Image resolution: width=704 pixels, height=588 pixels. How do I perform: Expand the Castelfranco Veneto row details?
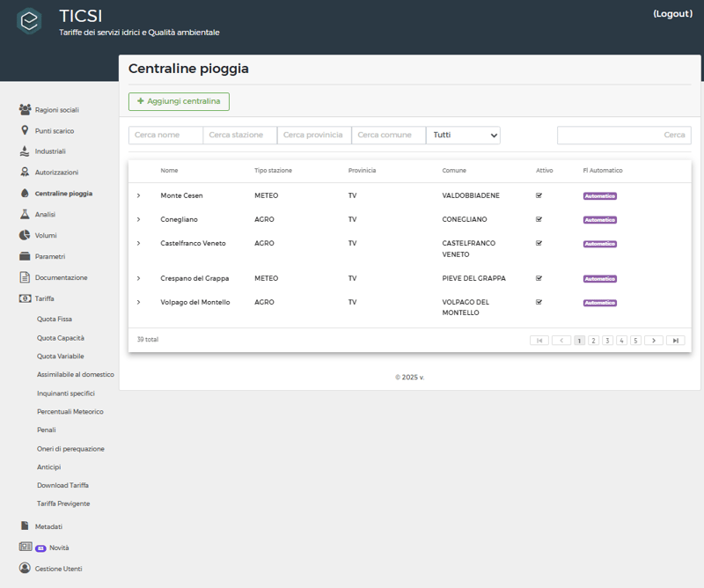point(138,243)
